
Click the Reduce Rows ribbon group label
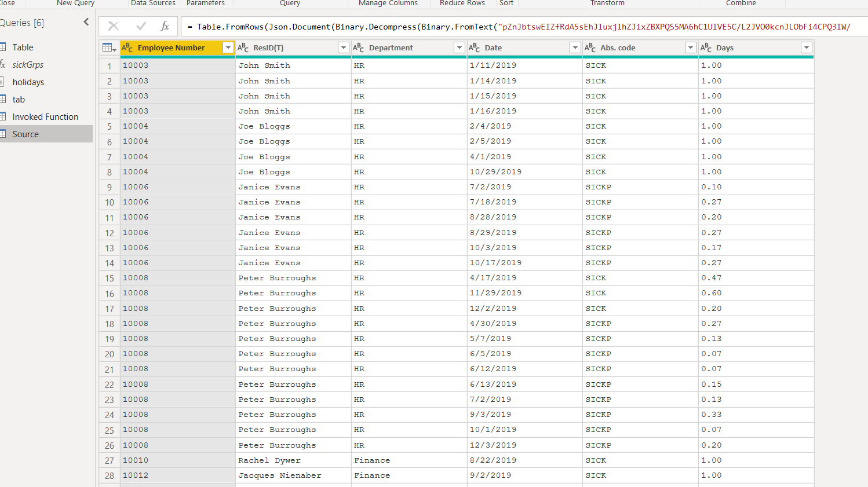(462, 3)
